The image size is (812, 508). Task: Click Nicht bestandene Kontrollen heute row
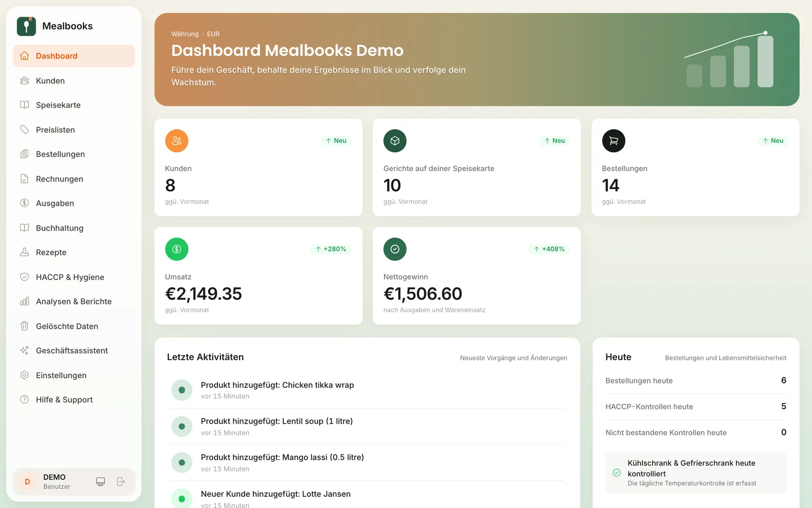[696, 432]
